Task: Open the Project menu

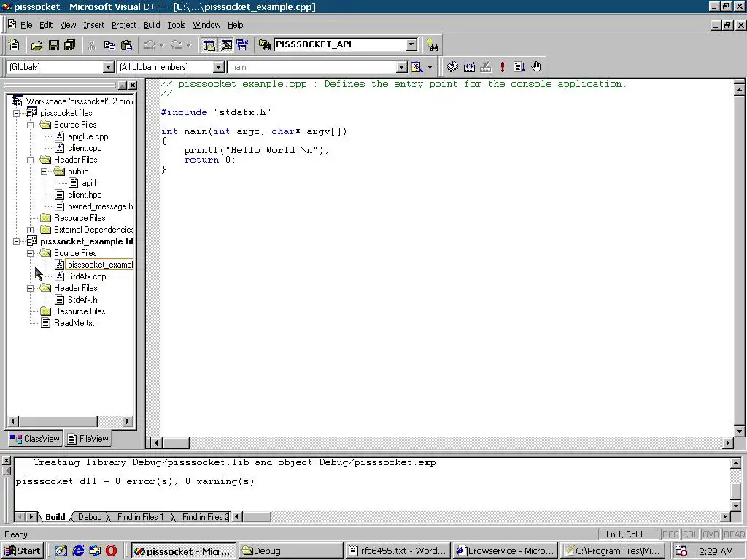Action: click(x=124, y=25)
